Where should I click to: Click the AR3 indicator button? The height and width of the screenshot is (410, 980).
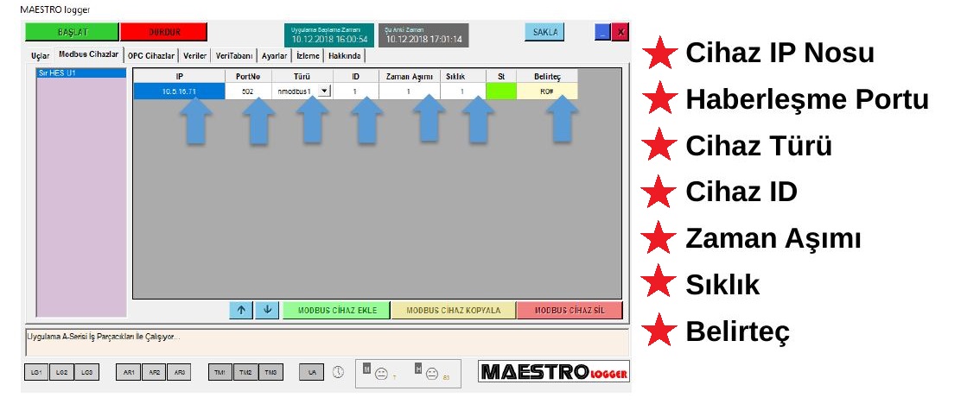179,373
